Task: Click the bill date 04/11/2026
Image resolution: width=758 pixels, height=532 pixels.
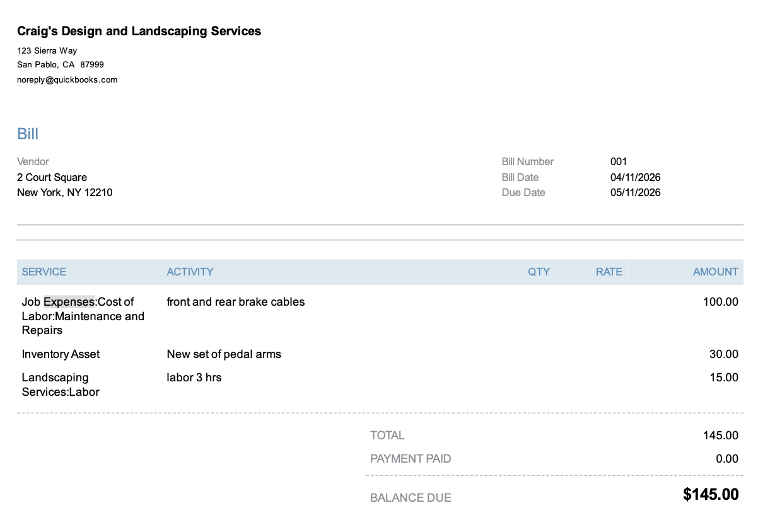Action: [635, 177]
